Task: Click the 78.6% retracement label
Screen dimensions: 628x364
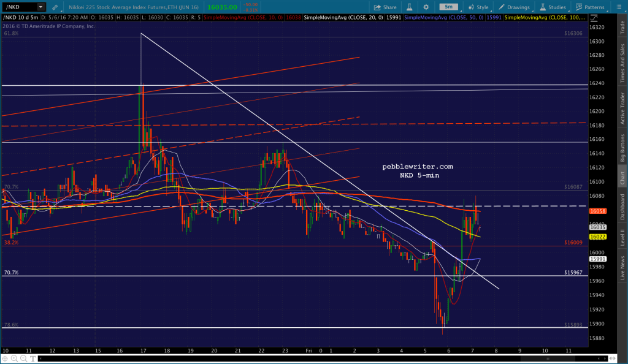Action: (11, 325)
